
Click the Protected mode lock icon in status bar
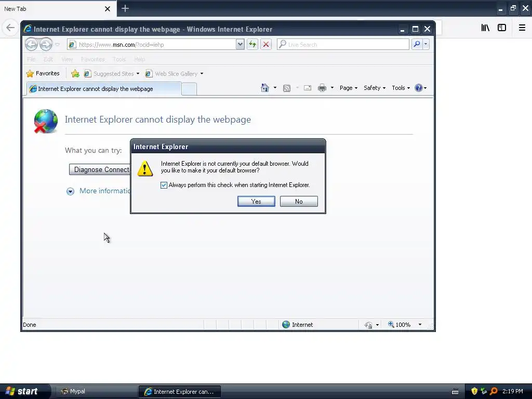tap(368, 325)
